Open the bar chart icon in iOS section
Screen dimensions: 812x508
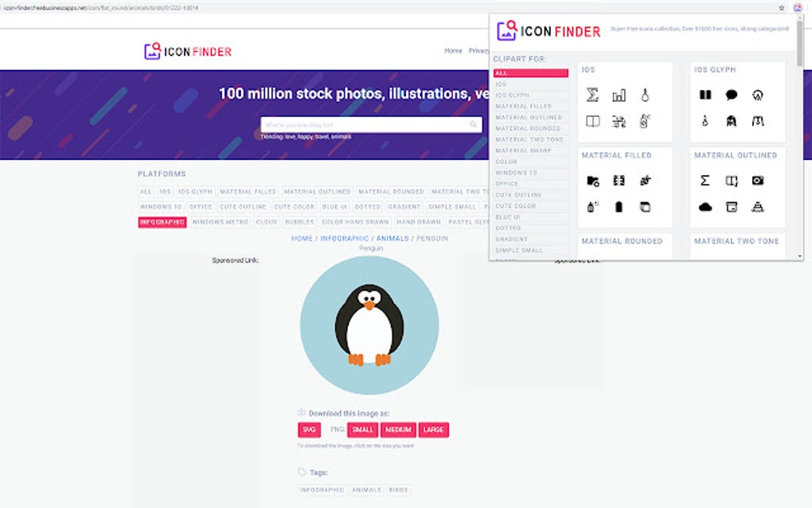[x=619, y=96]
